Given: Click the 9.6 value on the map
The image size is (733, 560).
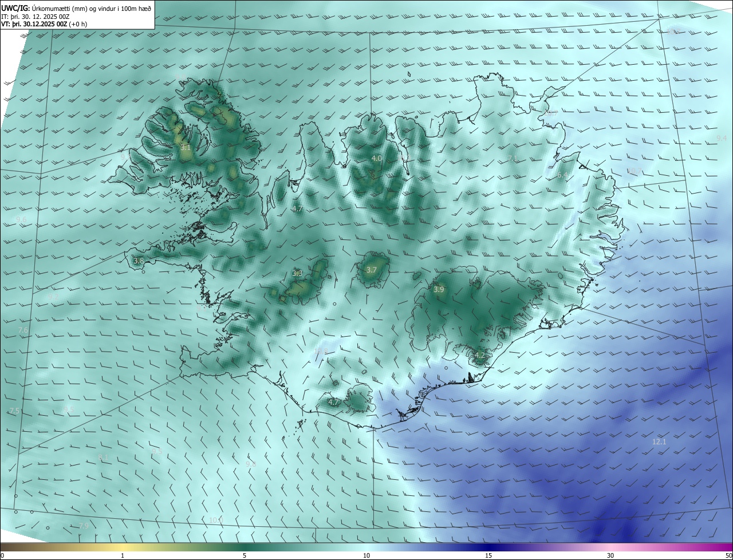Looking at the screenshot, I should [x=21, y=220].
